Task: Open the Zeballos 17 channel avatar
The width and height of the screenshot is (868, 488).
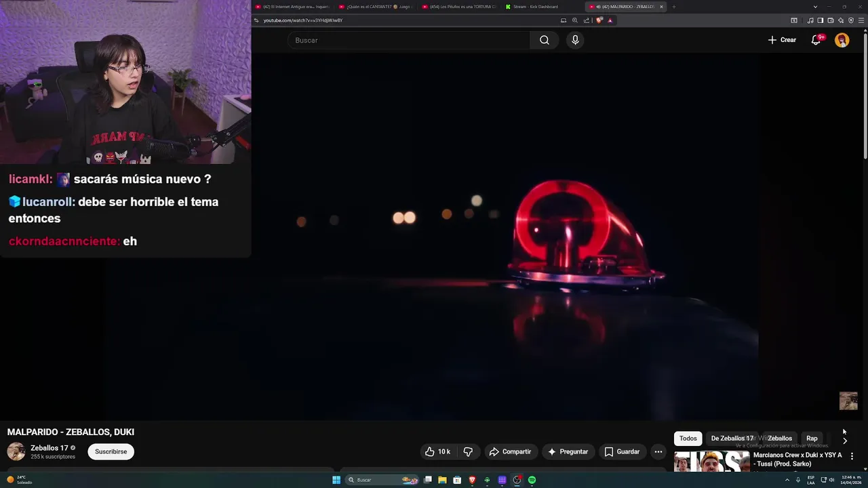Action: (16, 451)
